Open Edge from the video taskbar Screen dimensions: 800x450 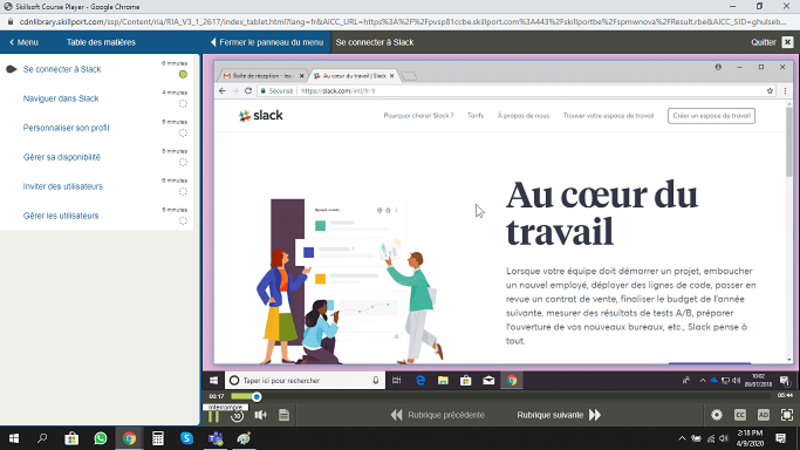click(420, 381)
